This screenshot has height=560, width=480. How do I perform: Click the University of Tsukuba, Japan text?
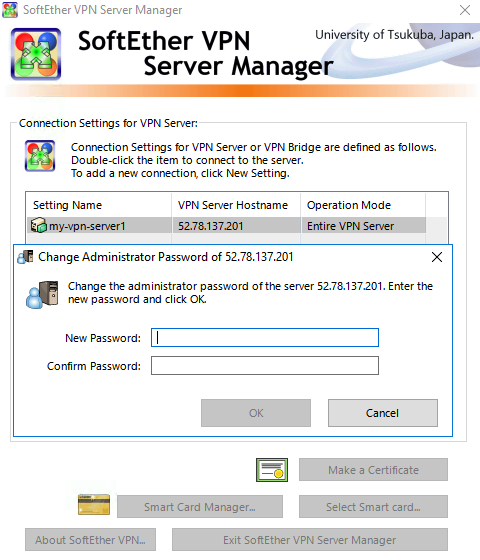tap(394, 35)
